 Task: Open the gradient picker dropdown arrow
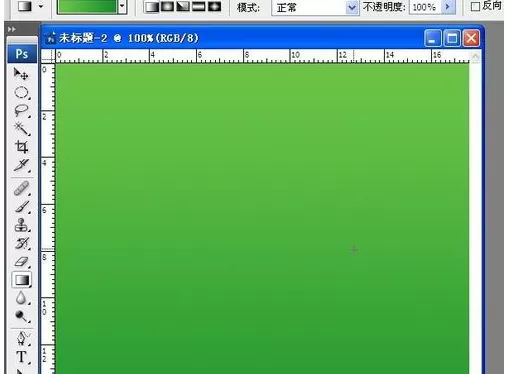[122, 6]
